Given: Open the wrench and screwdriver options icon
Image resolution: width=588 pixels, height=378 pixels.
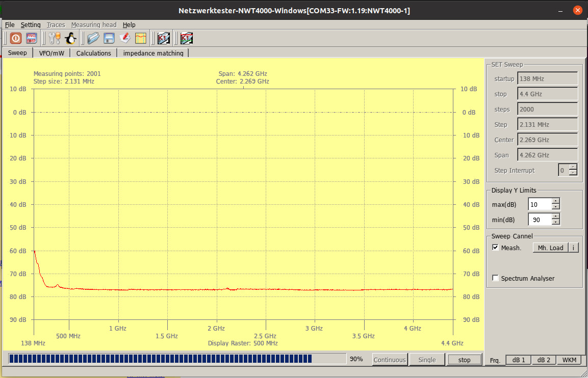Looking at the screenshot, I should (x=55, y=38).
